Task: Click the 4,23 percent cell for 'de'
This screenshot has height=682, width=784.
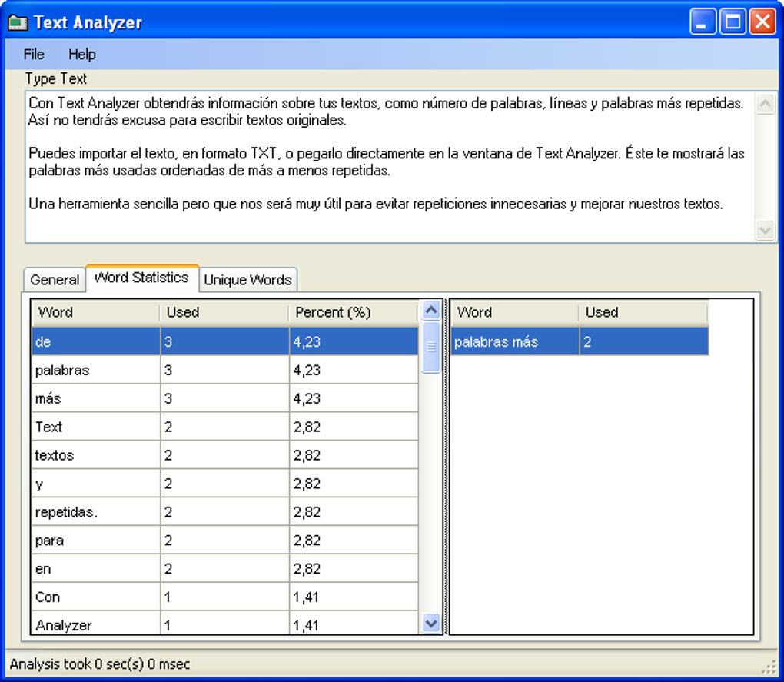Action: tap(354, 341)
